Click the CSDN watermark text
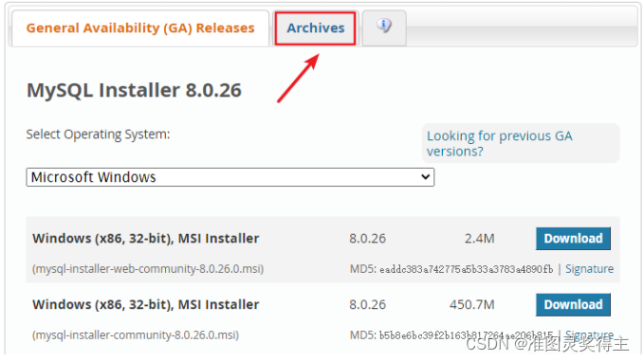The image size is (644, 361). click(547, 344)
